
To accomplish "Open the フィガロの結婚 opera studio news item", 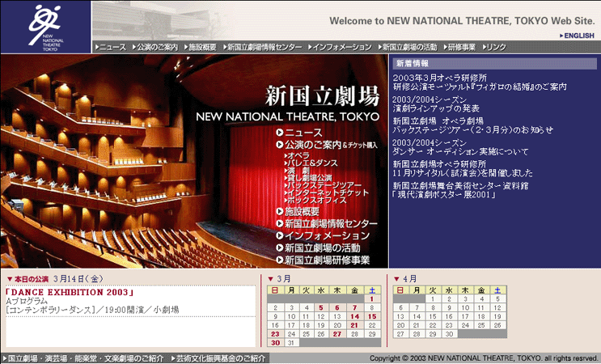I will click(480, 83).
